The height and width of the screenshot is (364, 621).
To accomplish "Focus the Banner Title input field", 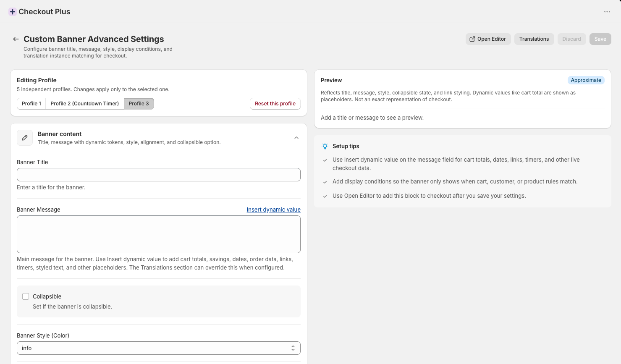I will click(x=159, y=175).
